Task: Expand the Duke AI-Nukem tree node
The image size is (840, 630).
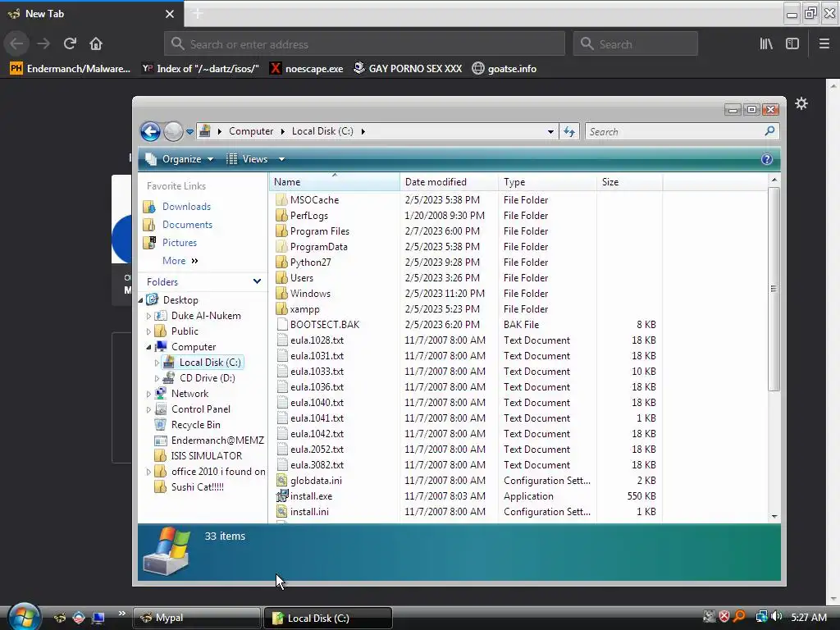Action: click(x=149, y=316)
